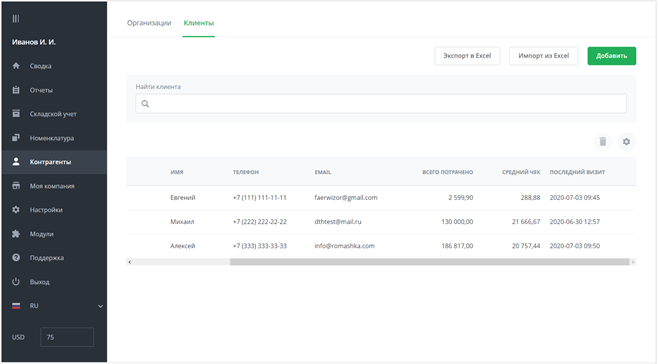This screenshot has width=658, height=364.
Task: Focus the Найти клиента search field
Action: coord(381,104)
